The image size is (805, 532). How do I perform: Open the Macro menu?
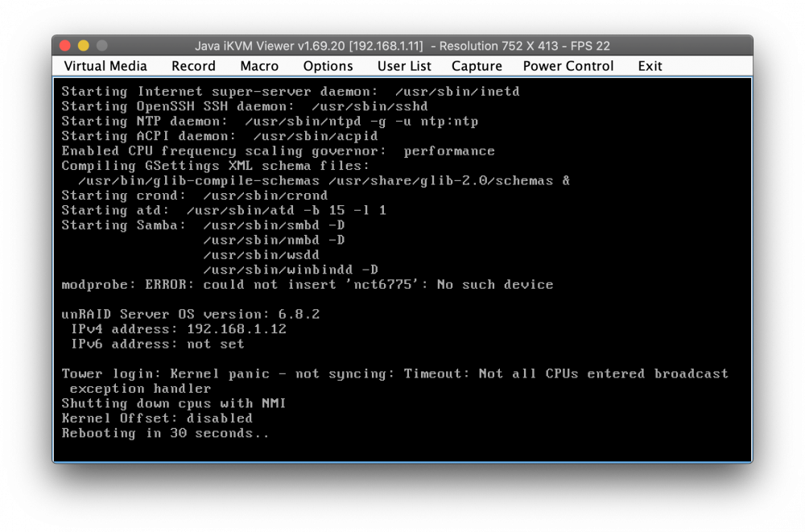(x=259, y=66)
